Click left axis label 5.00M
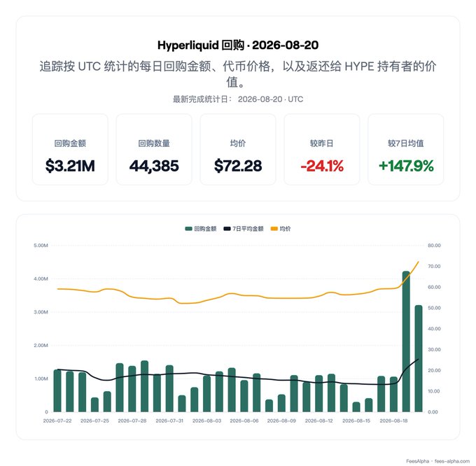Viewport: 476px width, 466px height. tap(41, 246)
